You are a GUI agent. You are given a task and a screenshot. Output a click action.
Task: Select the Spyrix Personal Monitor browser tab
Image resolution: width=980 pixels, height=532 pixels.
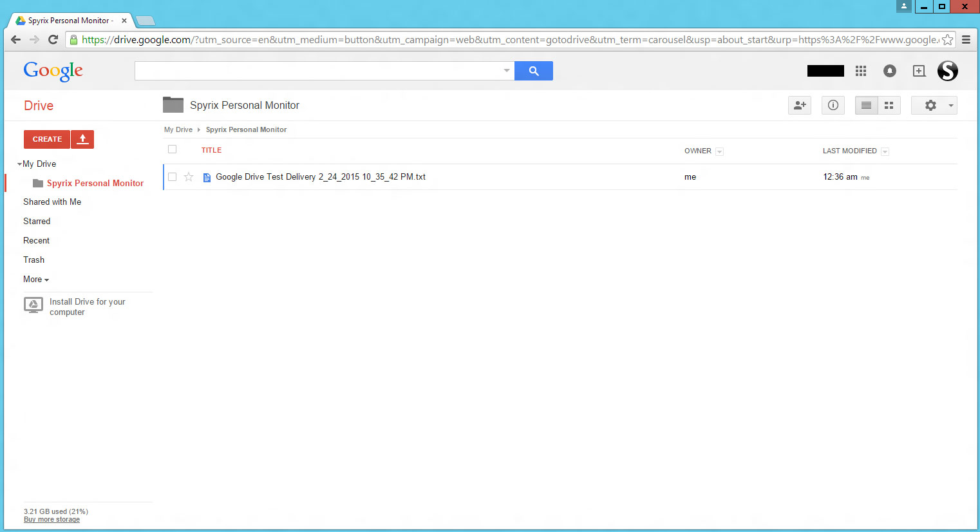point(70,21)
